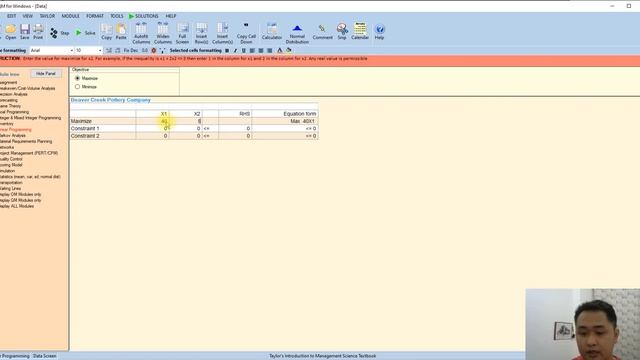640x360 pixels.
Task: Click the Maximize row X2 cell
Action: [x=186, y=121]
